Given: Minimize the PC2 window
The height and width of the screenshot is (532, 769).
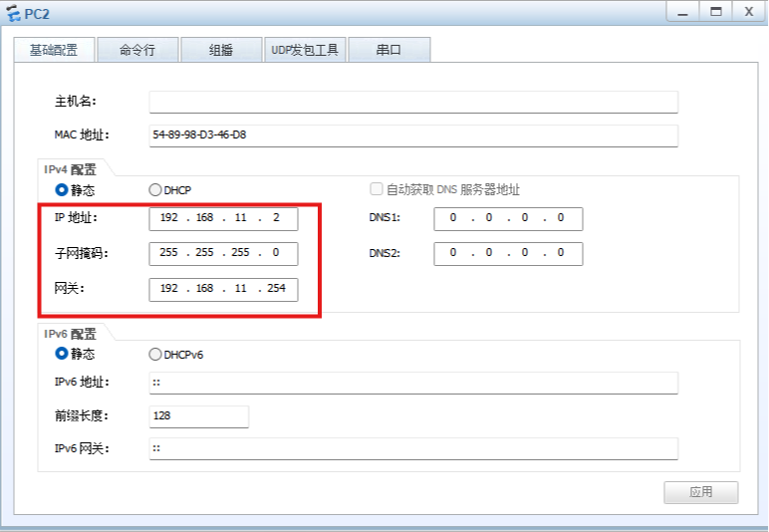Looking at the screenshot, I should [x=682, y=12].
